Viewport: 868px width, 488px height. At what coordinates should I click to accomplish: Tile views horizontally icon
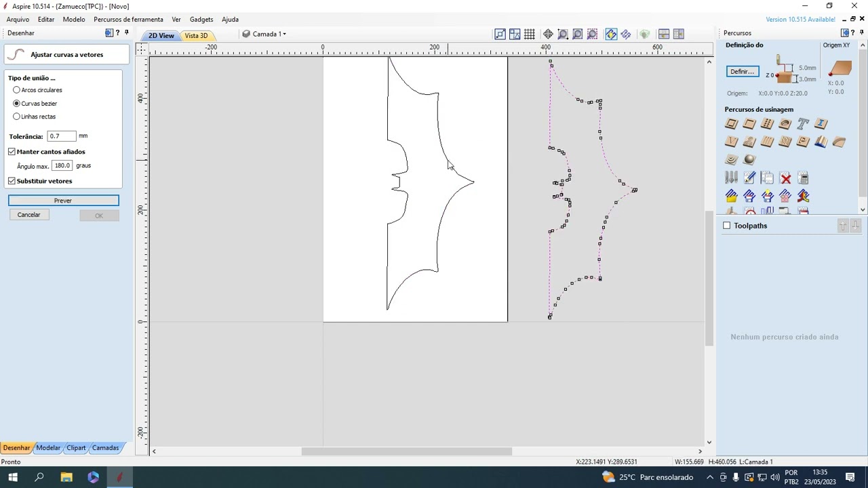click(x=664, y=34)
